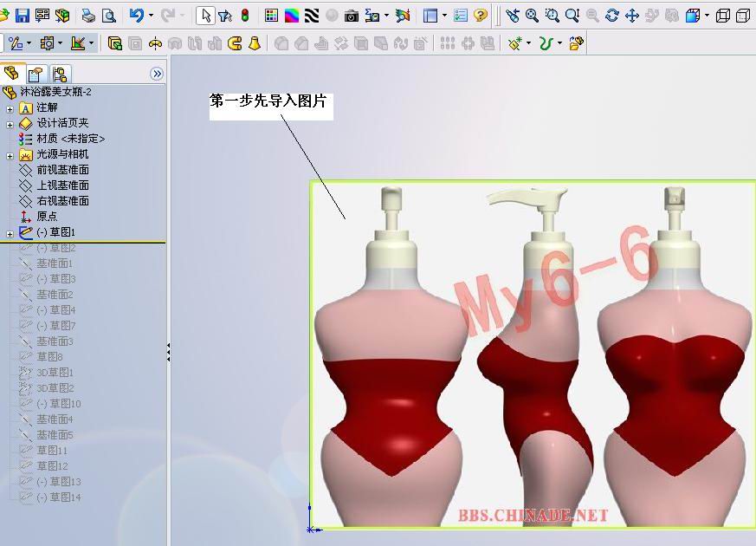
Task: Open the window layout dropdown arrow
Action: click(444, 16)
